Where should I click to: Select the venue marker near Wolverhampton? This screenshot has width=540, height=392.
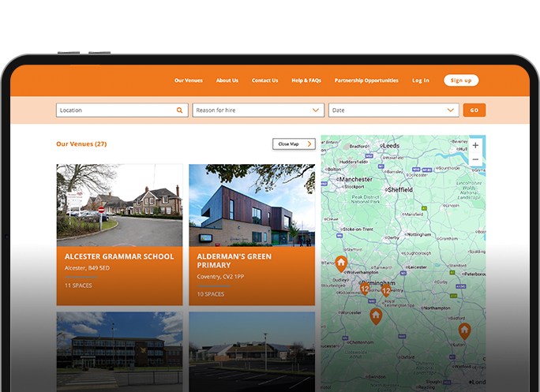pyautogui.click(x=341, y=263)
